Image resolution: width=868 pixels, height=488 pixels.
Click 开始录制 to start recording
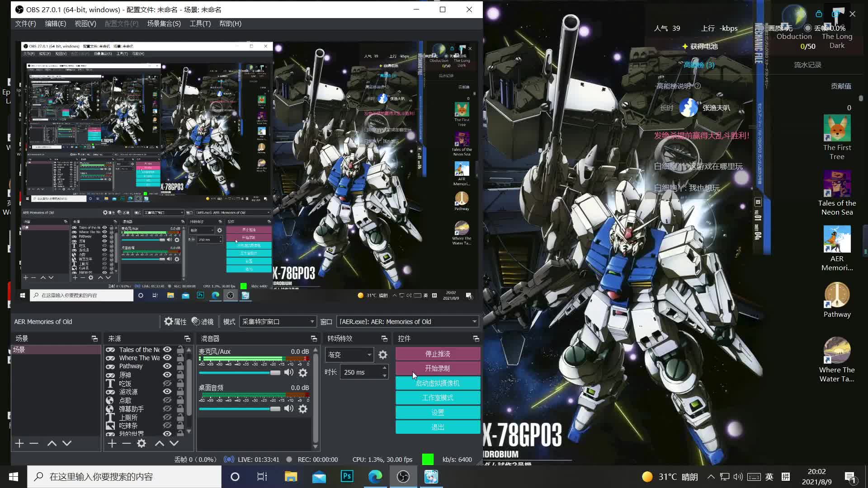[438, 368]
